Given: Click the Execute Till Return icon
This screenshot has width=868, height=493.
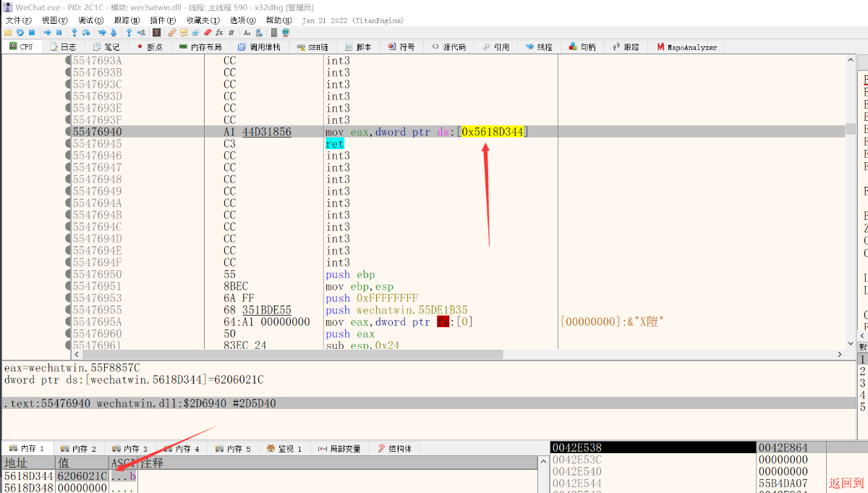Looking at the screenshot, I should (x=129, y=33).
